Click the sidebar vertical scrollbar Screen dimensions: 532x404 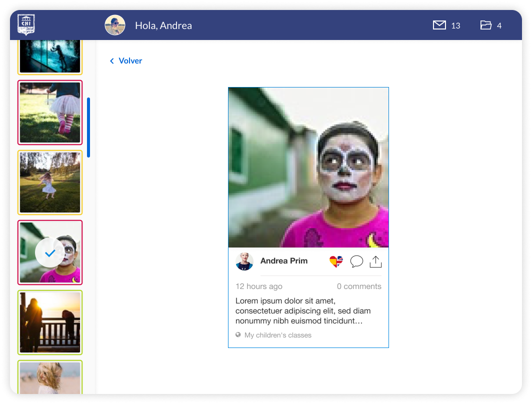pos(88,127)
